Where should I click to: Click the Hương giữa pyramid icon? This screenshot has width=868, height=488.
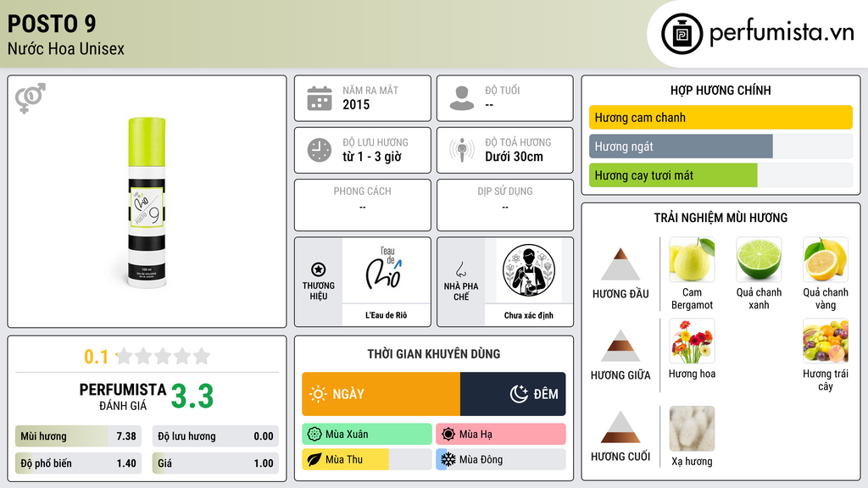(x=620, y=346)
